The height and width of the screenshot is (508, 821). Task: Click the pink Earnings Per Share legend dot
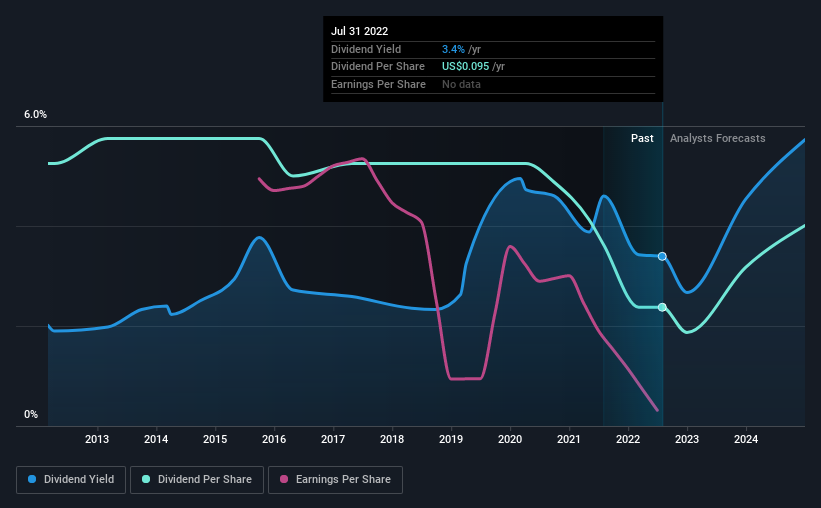(284, 479)
